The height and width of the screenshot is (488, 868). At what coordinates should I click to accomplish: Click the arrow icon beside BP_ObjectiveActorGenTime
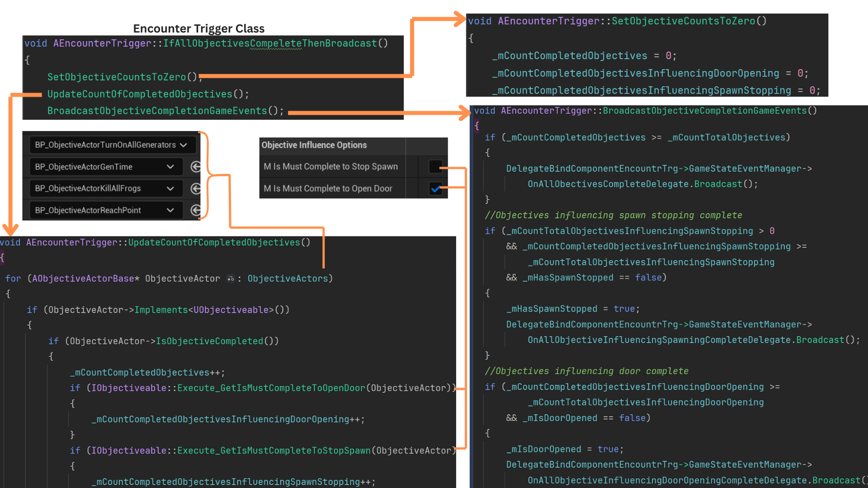click(195, 167)
